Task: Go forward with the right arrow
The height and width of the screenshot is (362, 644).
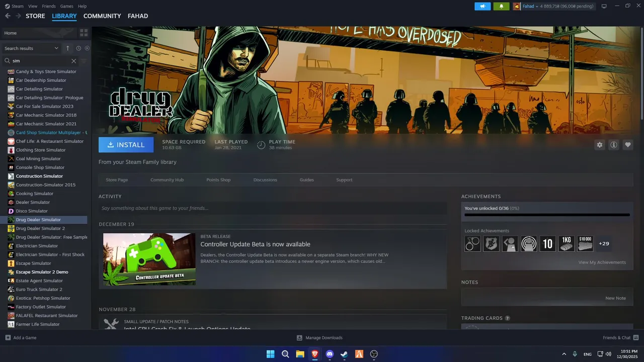Action: click(18, 16)
